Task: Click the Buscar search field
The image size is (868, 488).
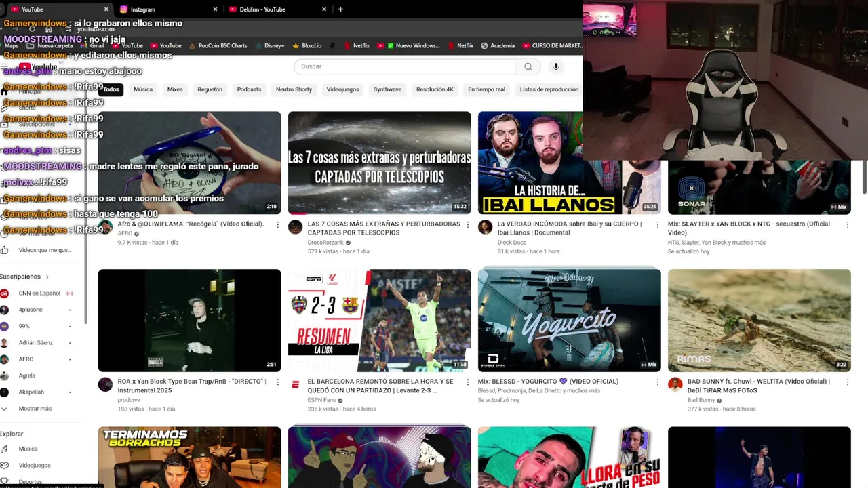Action: 405,66
